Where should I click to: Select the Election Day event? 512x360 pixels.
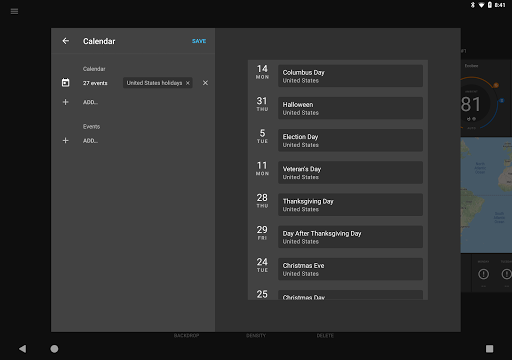click(x=350, y=140)
